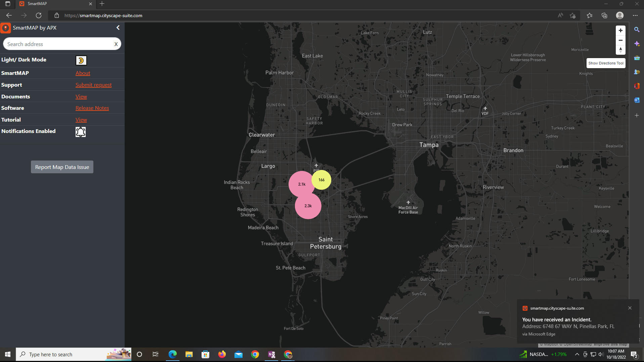Zoom in the map with plus button

(x=620, y=30)
